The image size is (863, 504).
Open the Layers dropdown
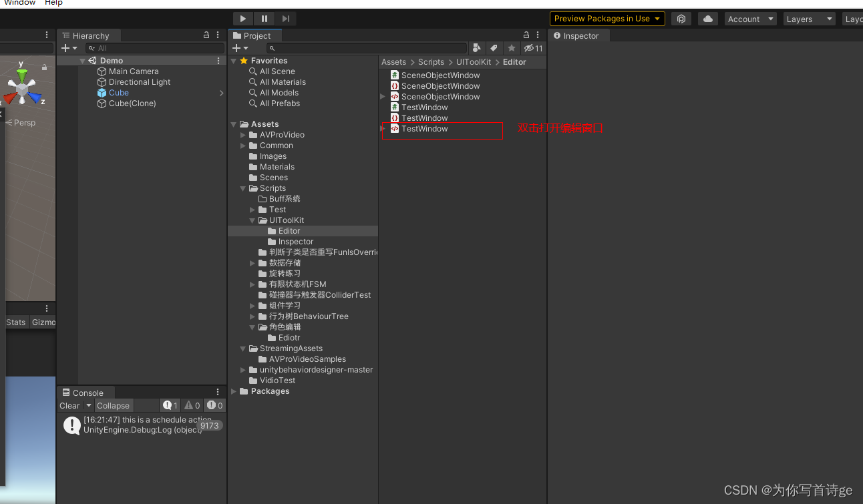[809, 19]
